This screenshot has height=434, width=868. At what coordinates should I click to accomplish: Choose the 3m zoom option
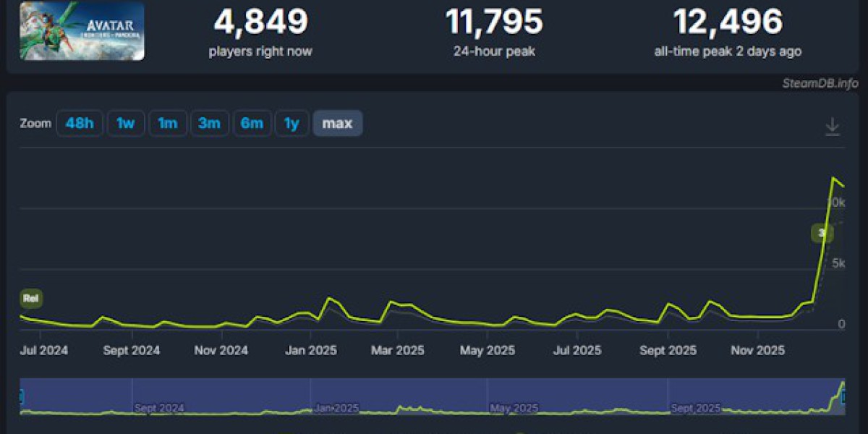[210, 124]
